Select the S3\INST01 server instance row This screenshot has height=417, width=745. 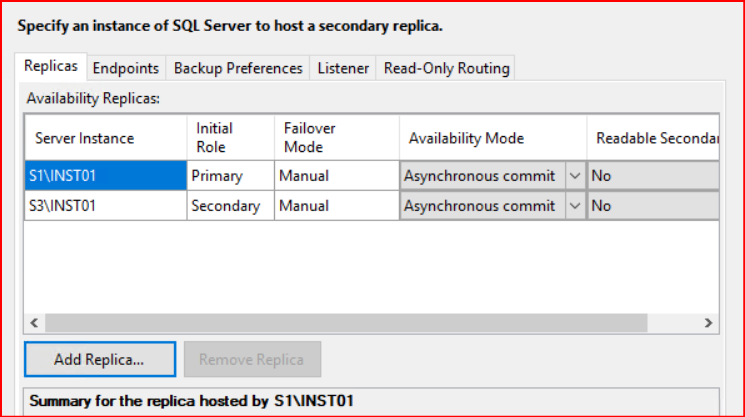click(105, 206)
